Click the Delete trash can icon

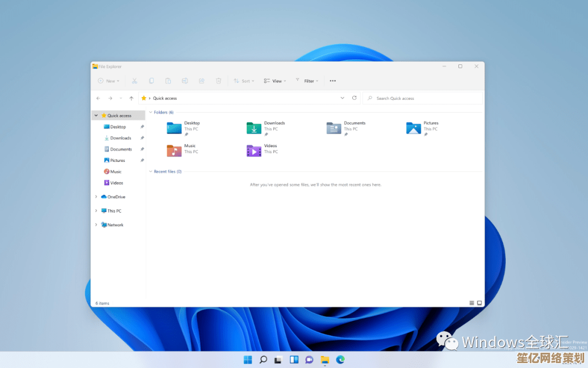pos(218,81)
